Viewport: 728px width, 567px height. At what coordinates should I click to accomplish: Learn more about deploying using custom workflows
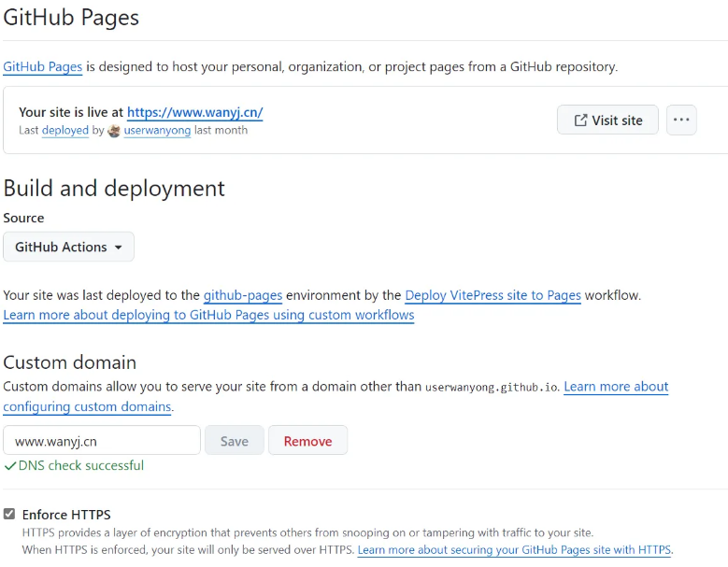click(x=208, y=315)
